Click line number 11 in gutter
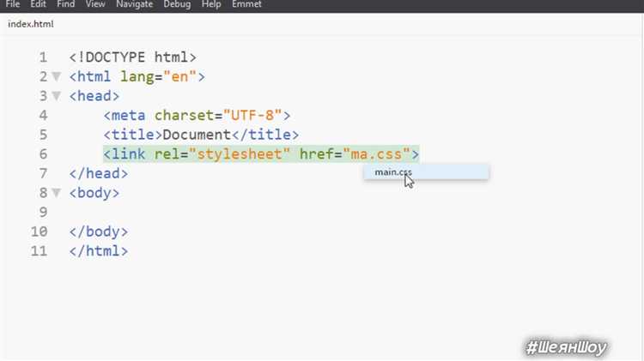The height and width of the screenshot is (361, 644). click(39, 250)
